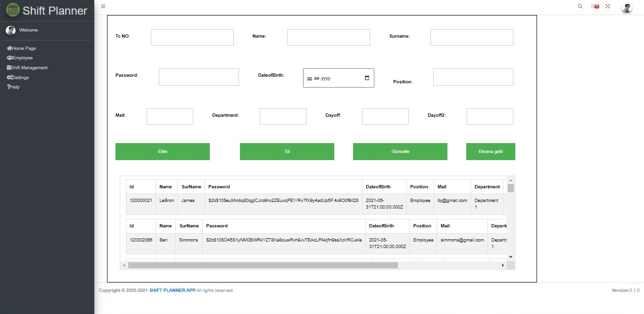Open the Welcome menu entry

coord(29,30)
